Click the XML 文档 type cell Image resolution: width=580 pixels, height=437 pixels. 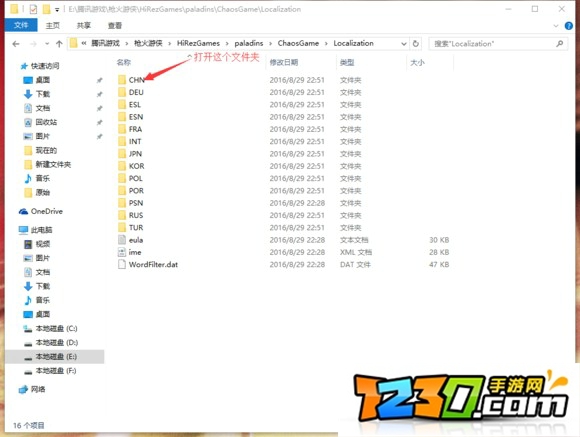tap(356, 252)
